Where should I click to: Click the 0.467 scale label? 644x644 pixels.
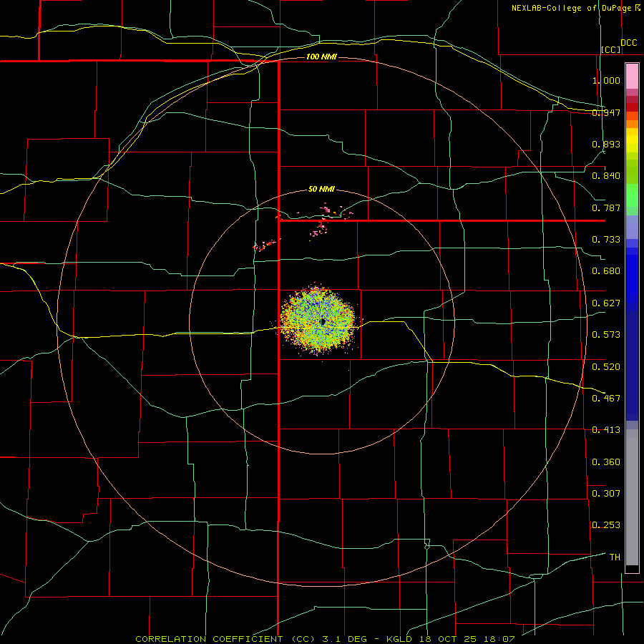pos(606,399)
